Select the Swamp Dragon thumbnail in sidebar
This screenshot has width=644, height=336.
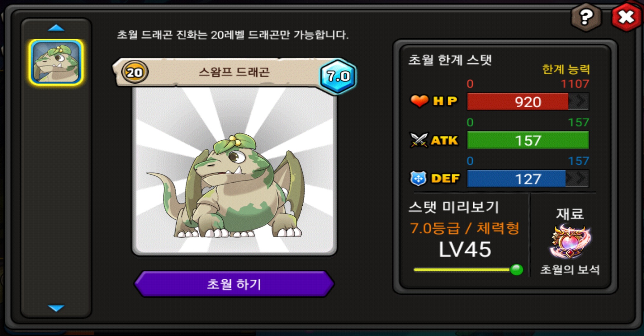pyautogui.click(x=56, y=62)
